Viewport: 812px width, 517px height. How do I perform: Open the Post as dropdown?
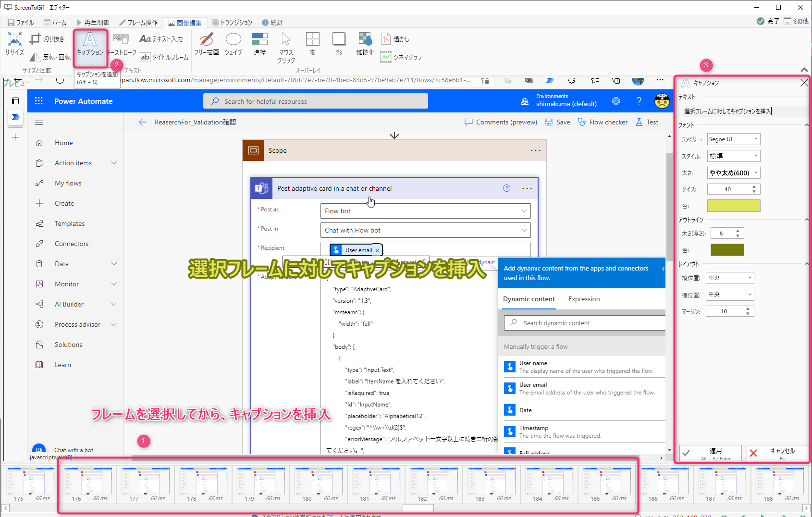click(x=425, y=211)
